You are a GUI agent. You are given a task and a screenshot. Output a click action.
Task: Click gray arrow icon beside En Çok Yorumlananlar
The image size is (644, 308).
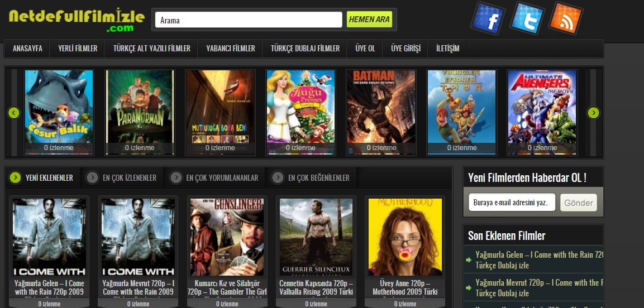click(176, 177)
